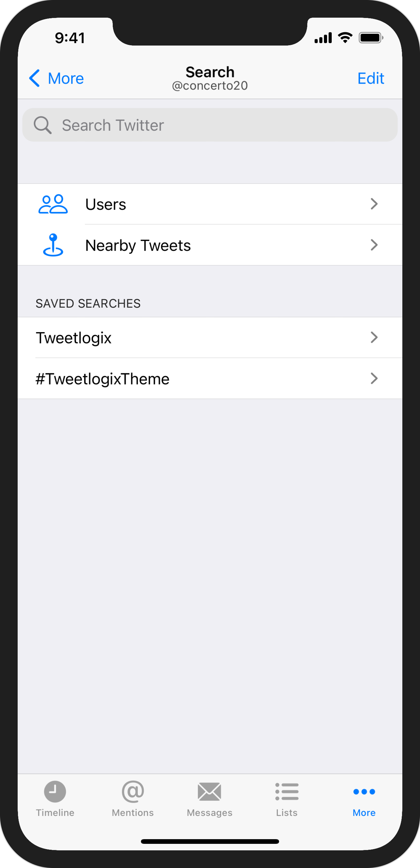Image resolution: width=420 pixels, height=868 pixels.
Task: Tap the back chevron arrow icon
Action: click(35, 78)
